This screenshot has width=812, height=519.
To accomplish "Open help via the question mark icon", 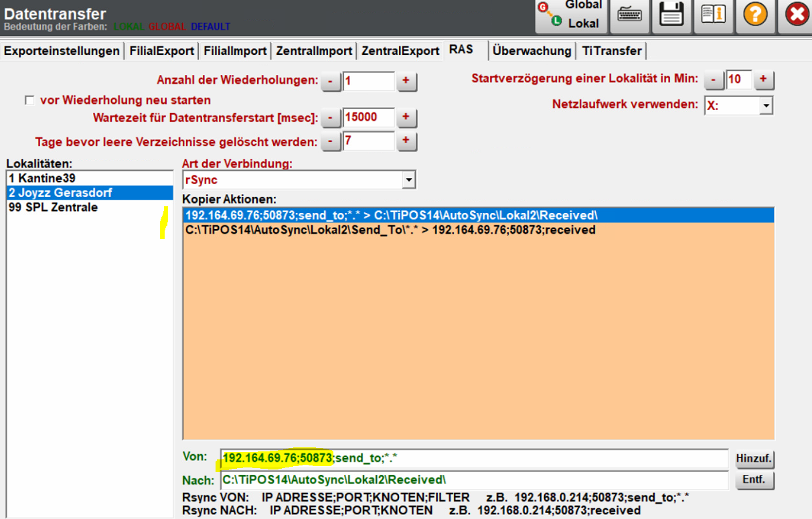I will coord(755,15).
